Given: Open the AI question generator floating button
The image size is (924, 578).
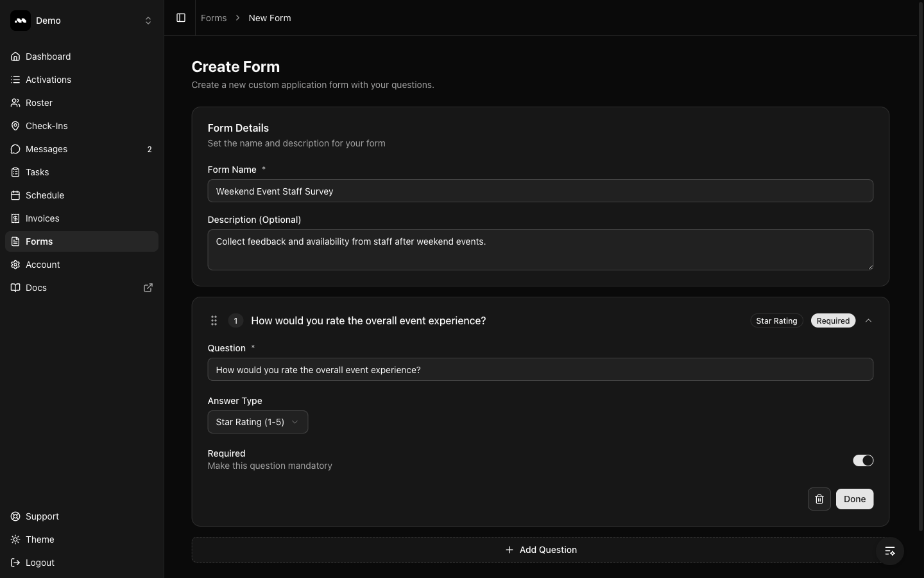Looking at the screenshot, I should (x=889, y=550).
